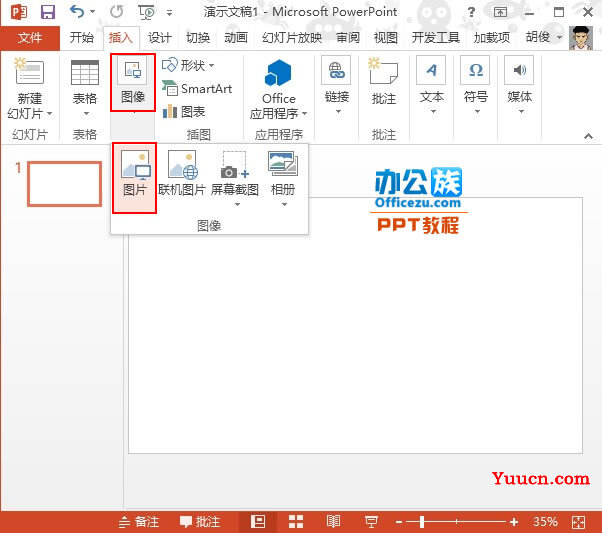Start slideshow from beginning icon in title bar
Image resolution: width=602 pixels, height=533 pixels.
pyautogui.click(x=146, y=12)
